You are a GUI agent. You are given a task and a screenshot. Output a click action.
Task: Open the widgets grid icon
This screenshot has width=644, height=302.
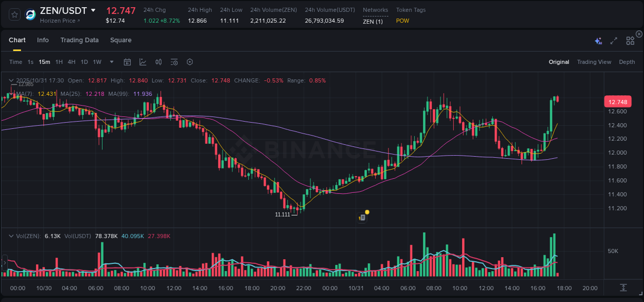pos(630,40)
